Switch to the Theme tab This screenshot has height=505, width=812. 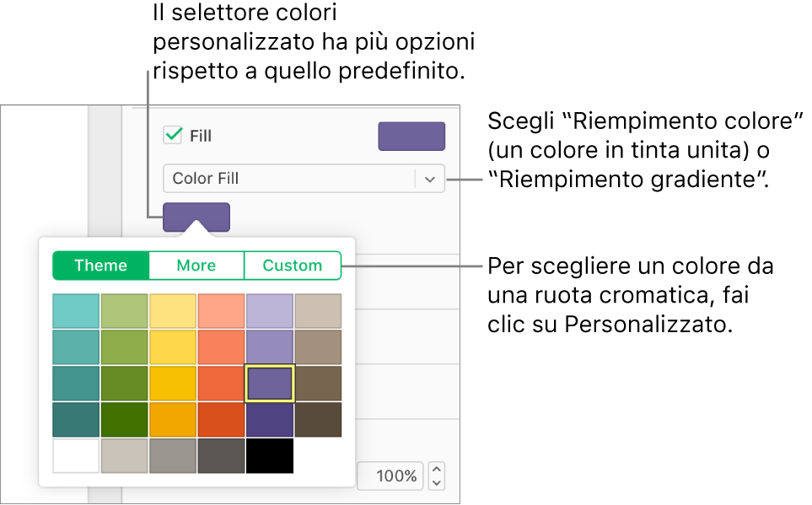[x=100, y=265]
